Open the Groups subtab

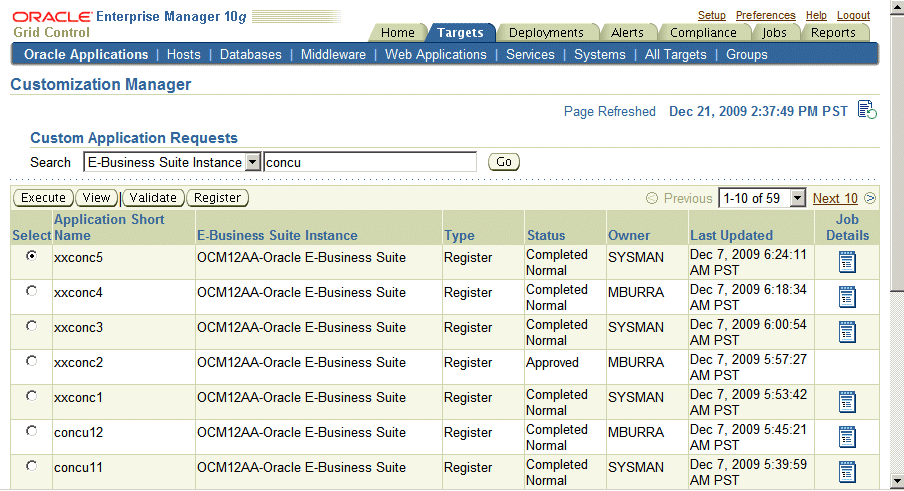747,55
